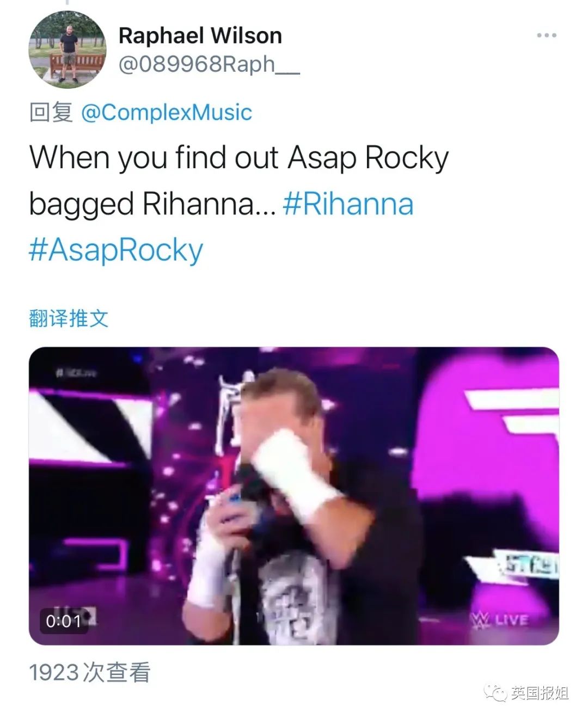Image resolution: width=588 pixels, height=719 pixels.
Task: Tap the @089968Raph__ handle
Action: click(x=209, y=64)
